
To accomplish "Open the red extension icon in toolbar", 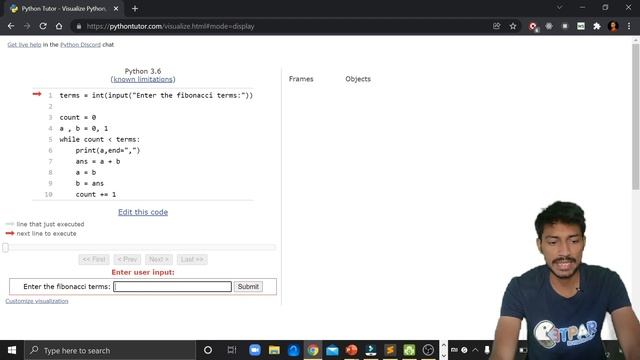I will point(533,27).
